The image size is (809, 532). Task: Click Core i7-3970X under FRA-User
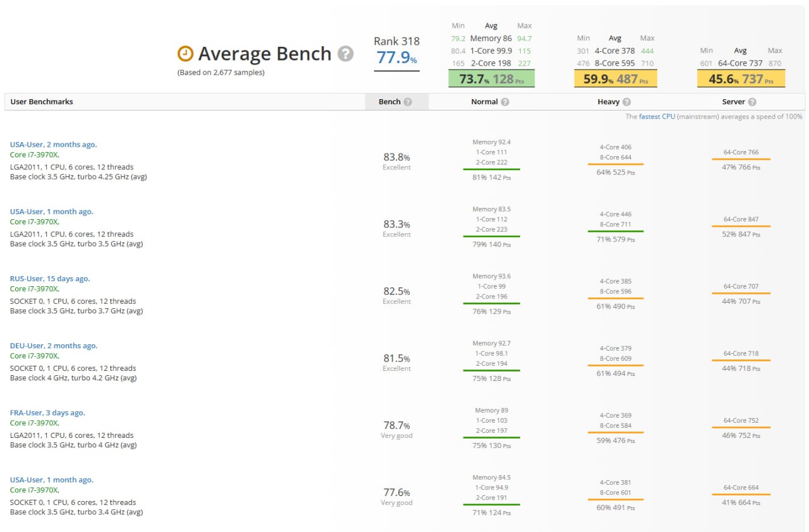[34, 423]
